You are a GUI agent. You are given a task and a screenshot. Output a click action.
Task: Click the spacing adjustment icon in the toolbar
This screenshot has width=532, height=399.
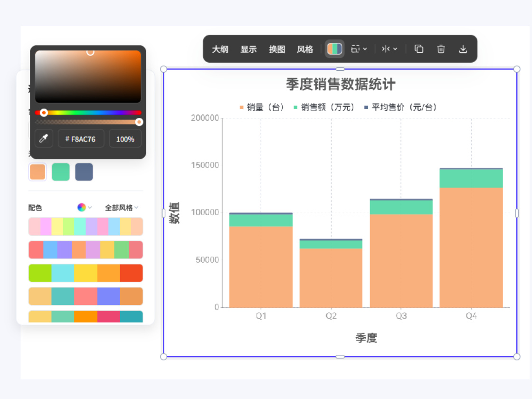[386, 48]
